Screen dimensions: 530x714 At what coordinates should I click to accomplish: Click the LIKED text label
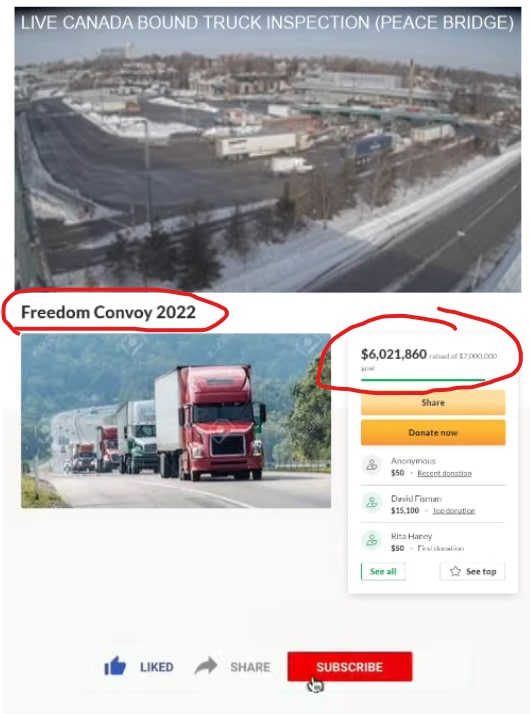(157, 667)
